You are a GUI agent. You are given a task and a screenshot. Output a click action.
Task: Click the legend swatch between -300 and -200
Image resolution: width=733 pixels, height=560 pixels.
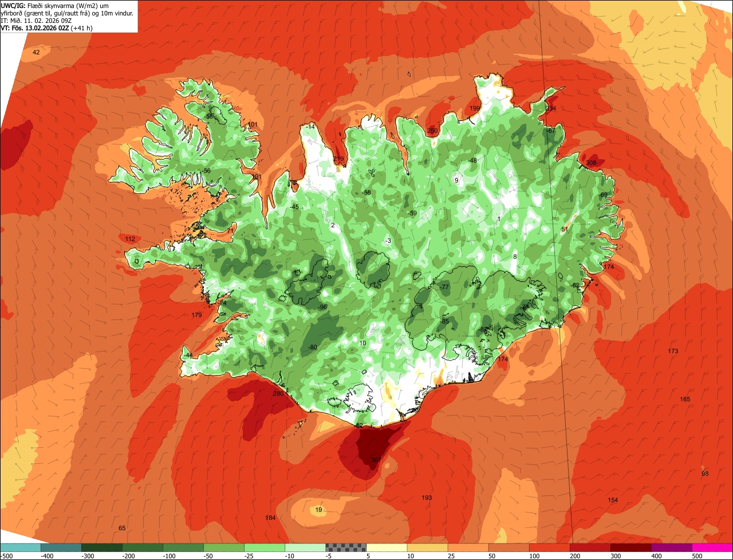(101, 547)
